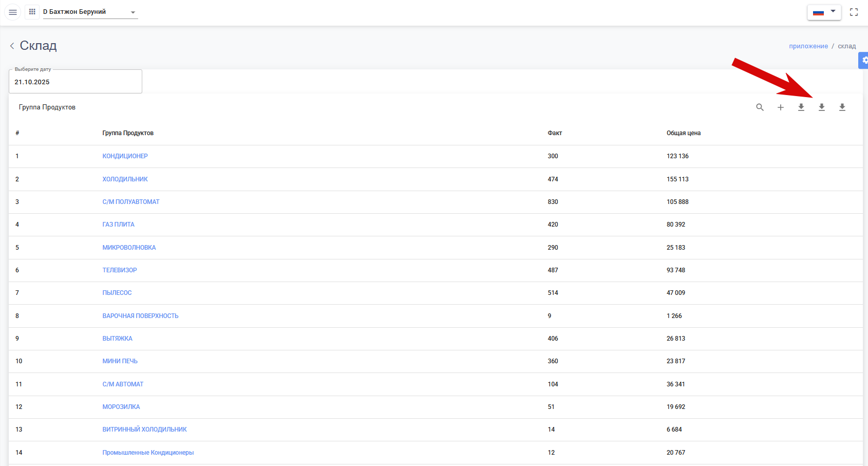This screenshot has width=868, height=466.
Task: Open the hamburger navigation menu
Action: click(x=13, y=12)
